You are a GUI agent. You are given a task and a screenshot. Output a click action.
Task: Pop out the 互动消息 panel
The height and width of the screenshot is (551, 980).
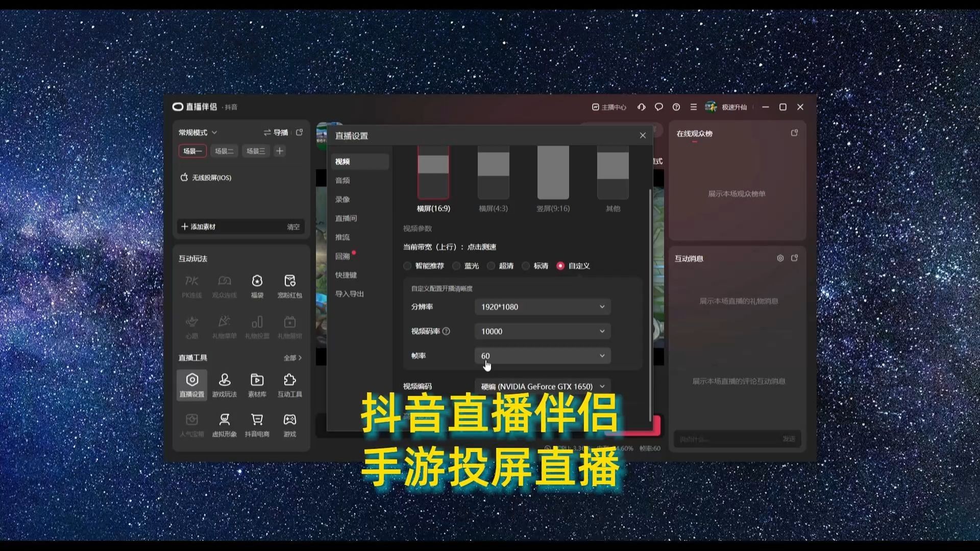(794, 258)
